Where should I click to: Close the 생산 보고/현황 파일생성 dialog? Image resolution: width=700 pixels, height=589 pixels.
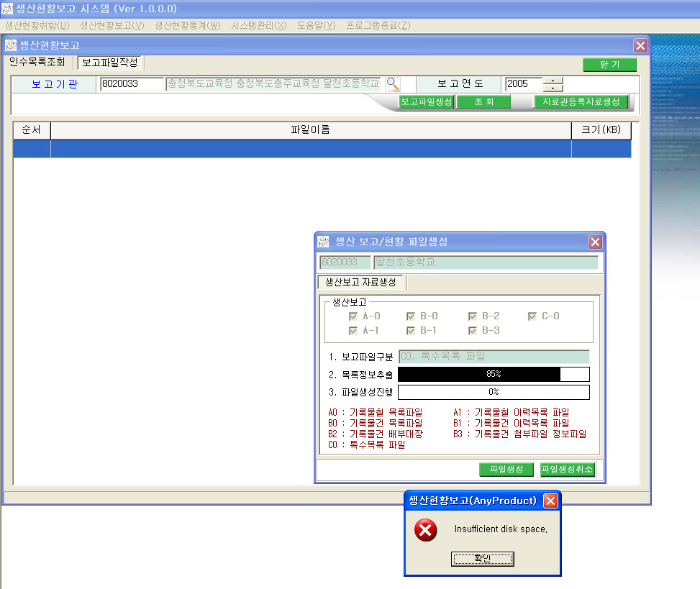tap(595, 242)
